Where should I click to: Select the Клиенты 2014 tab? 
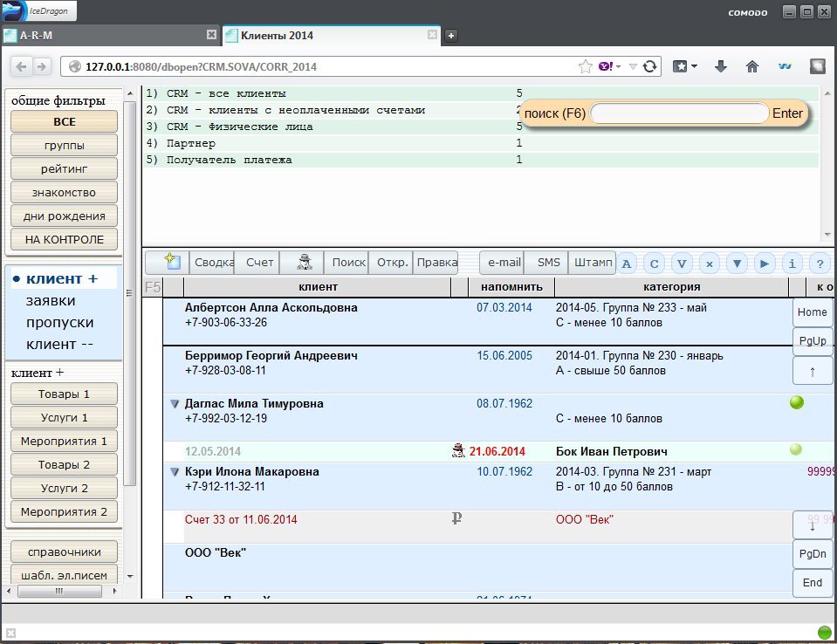(x=332, y=35)
